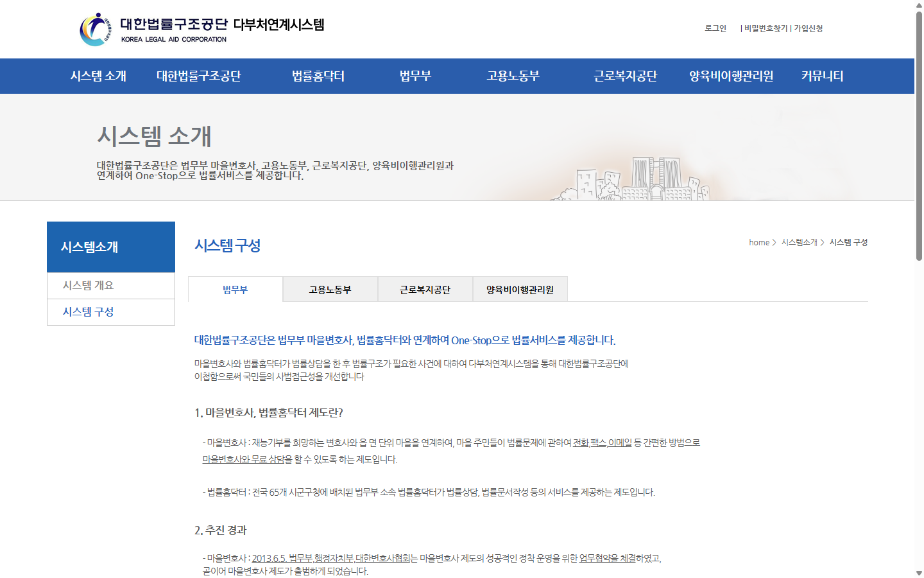Open the 고용노동부 main menu item
The width and height of the screenshot is (924, 578).
[x=513, y=76]
